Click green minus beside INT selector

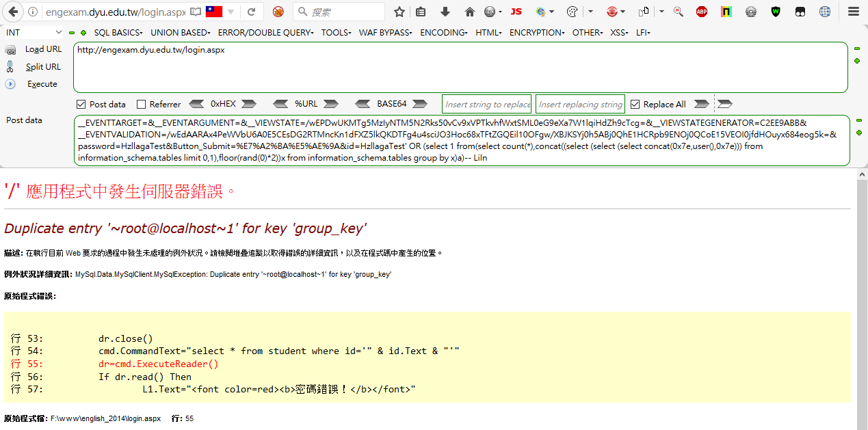pyautogui.click(x=72, y=33)
